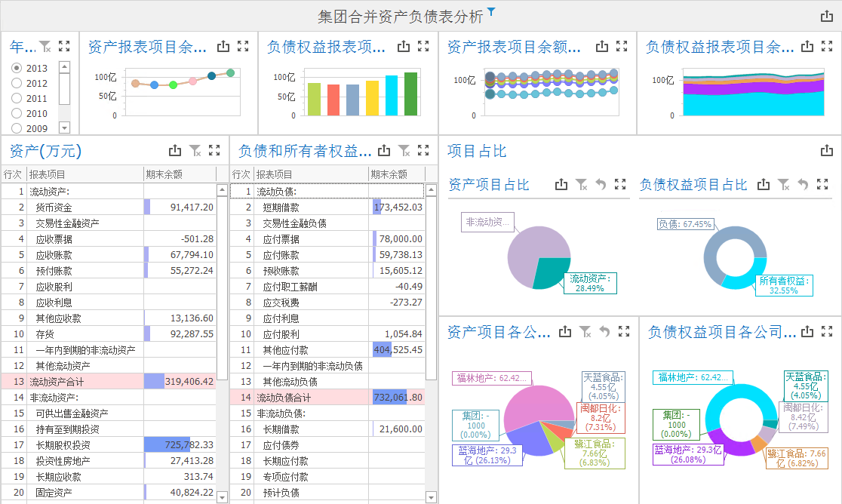842x504 pixels.
Task: Open the dashboard filter beside 集团合并资产负债表分析 title
Action: point(491,12)
